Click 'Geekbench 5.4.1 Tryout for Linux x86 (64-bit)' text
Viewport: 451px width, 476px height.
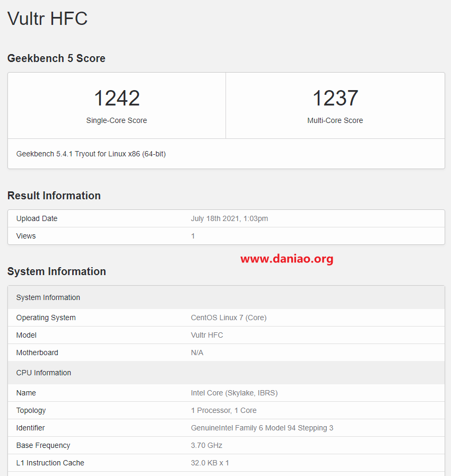click(x=91, y=154)
